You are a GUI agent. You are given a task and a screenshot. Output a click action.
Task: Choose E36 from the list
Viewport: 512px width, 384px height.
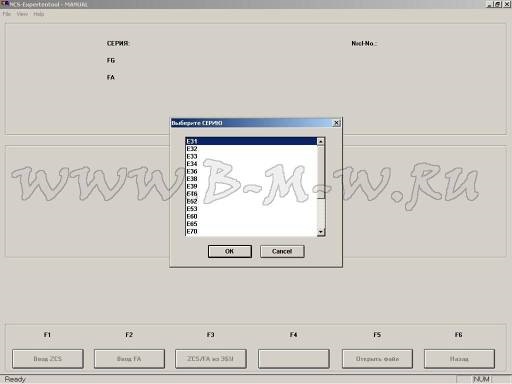pyautogui.click(x=251, y=171)
